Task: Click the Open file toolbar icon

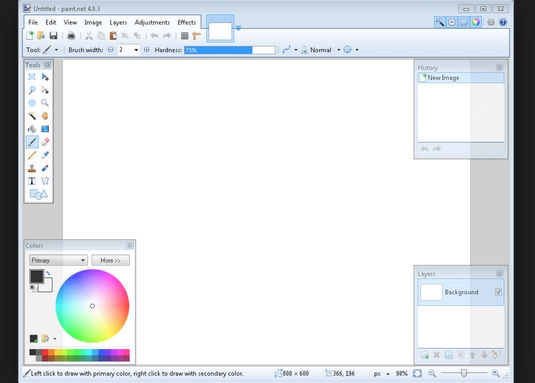Action: pos(41,35)
